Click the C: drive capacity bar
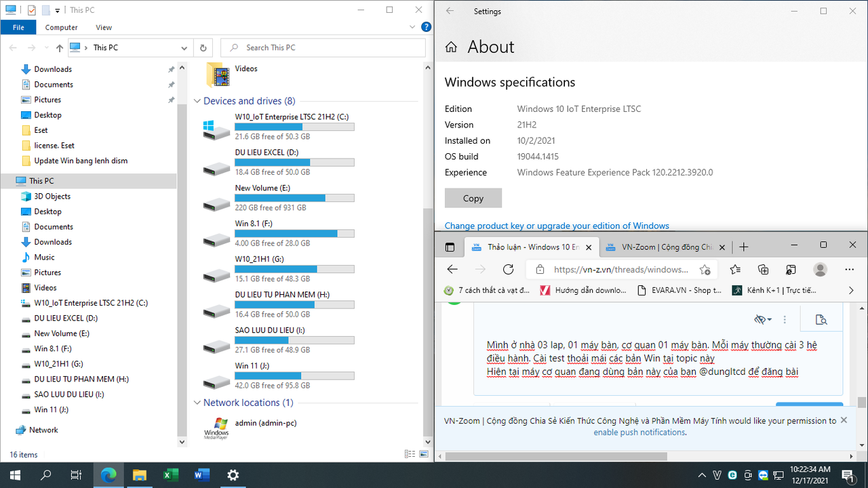Image resolution: width=868 pixels, height=488 pixels. point(294,126)
